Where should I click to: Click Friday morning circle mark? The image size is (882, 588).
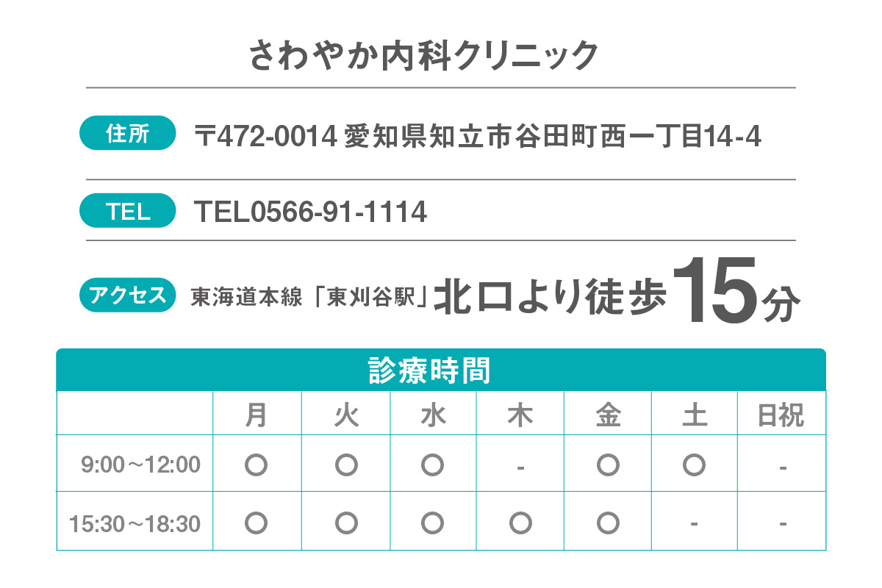coord(608,465)
